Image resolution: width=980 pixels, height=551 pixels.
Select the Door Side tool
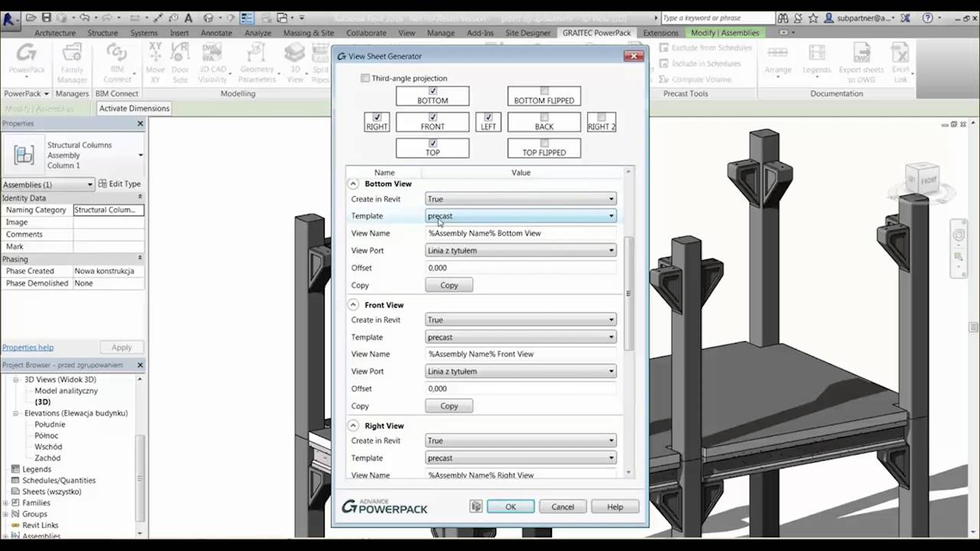coord(180,63)
